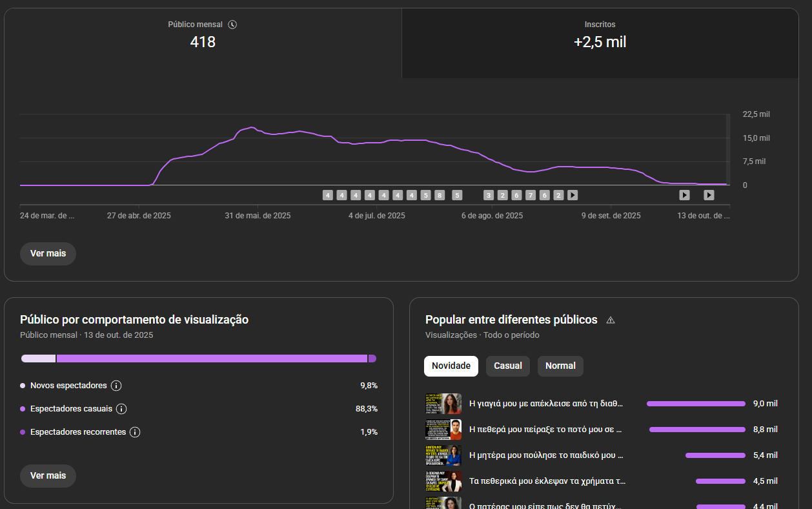Open thumbnail of Η γιαγιά μου με απέκλεισε video
This screenshot has width=812, height=509.
pyautogui.click(x=443, y=404)
